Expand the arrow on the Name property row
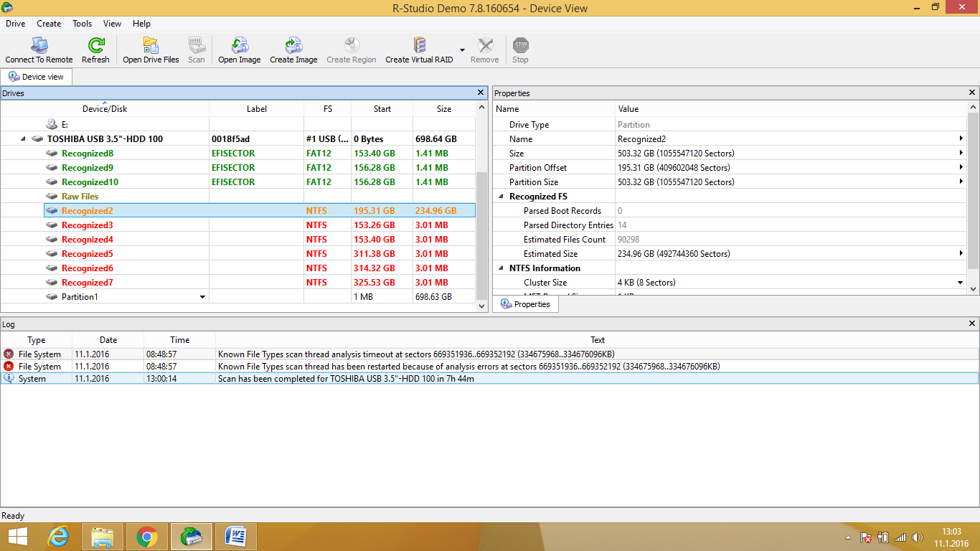 pyautogui.click(x=961, y=139)
